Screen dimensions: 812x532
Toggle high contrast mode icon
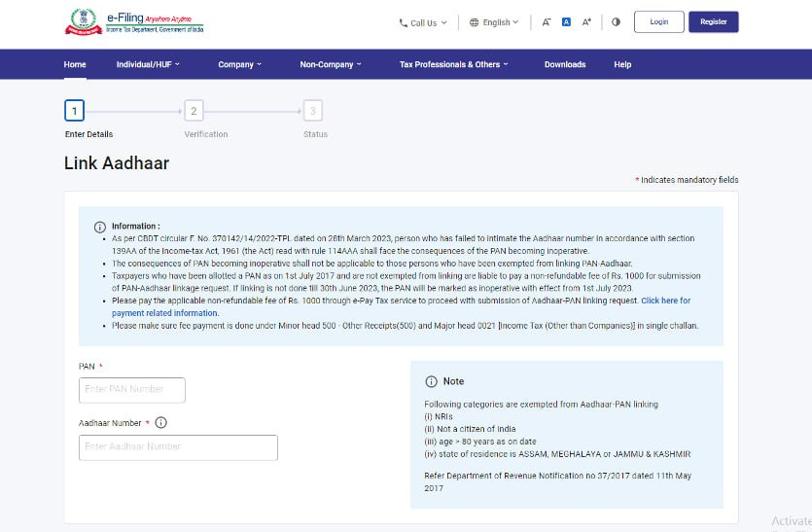click(x=616, y=22)
